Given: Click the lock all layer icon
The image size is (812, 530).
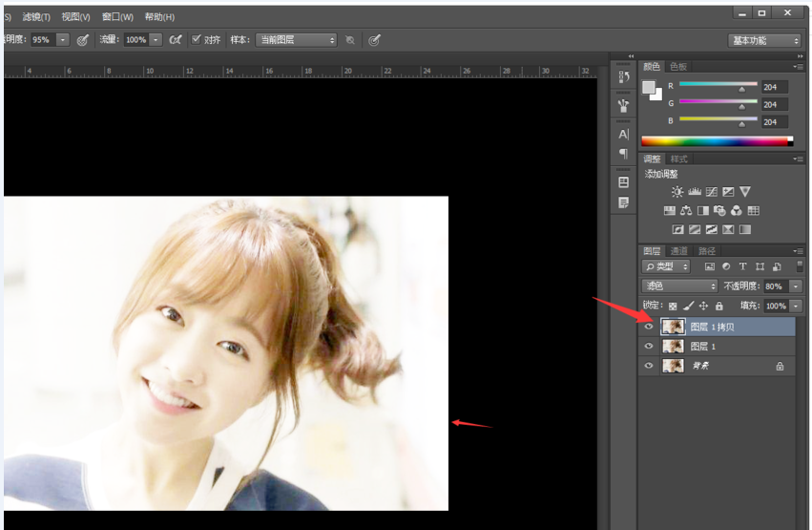Looking at the screenshot, I should pos(719,306).
